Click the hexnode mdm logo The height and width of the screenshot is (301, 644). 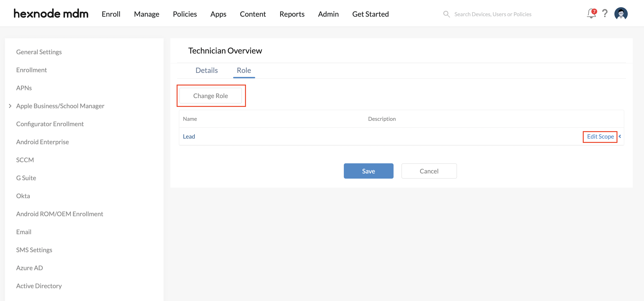51,13
